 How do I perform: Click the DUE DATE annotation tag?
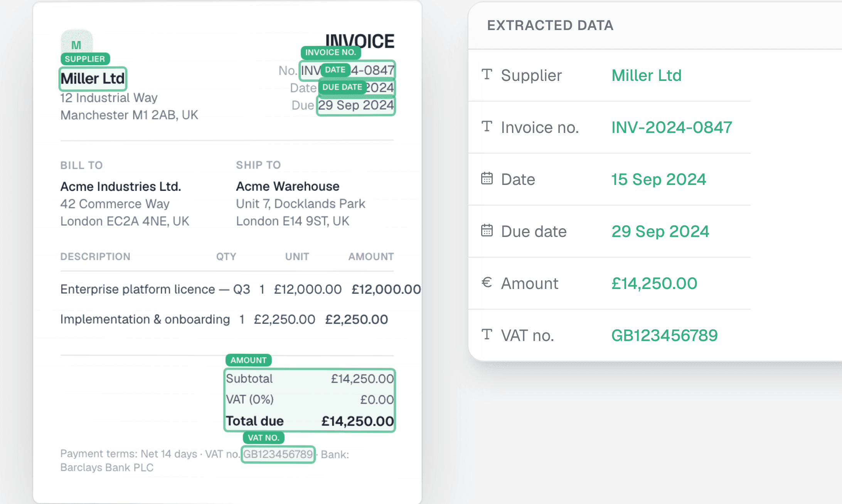(342, 87)
